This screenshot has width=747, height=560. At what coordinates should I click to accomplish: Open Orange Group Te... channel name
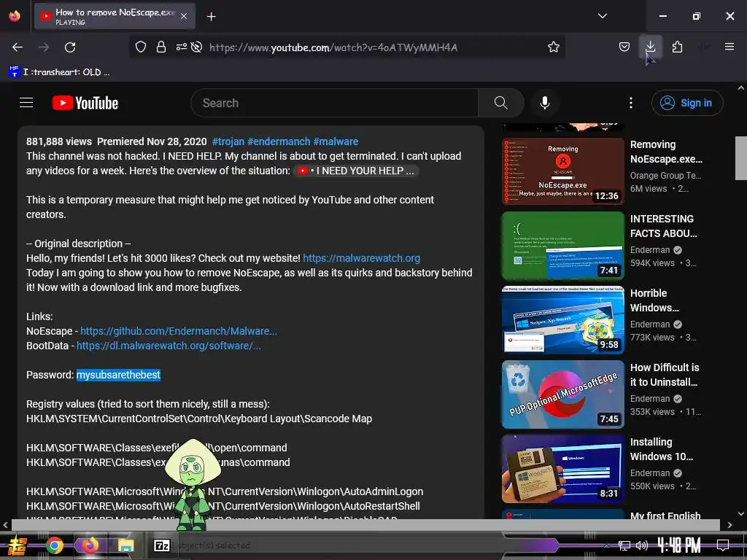[665, 175]
